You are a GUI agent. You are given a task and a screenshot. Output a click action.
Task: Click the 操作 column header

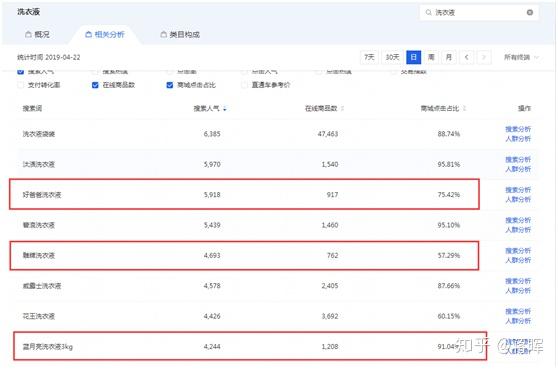(525, 109)
